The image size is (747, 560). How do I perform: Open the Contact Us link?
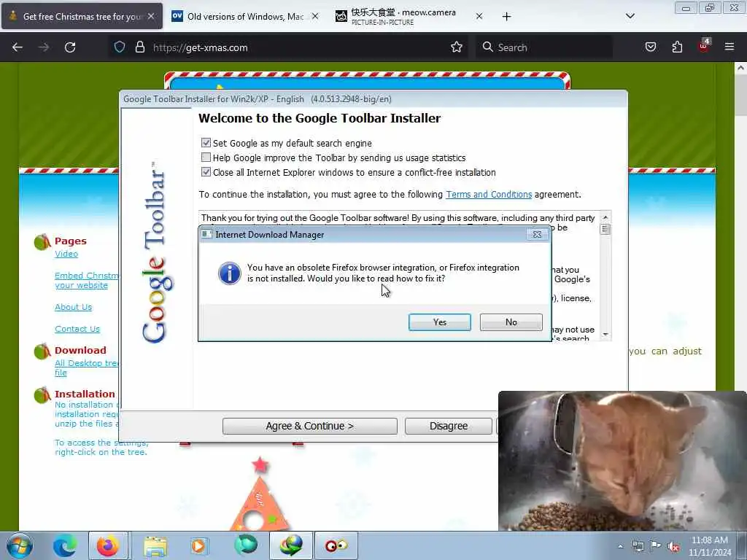click(x=77, y=329)
